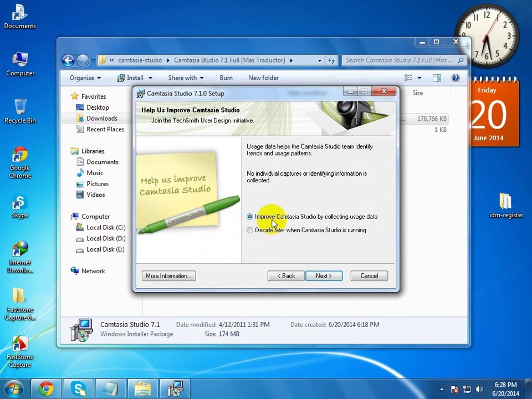Cancel the Camtasia Studio setup
Viewport: 532px width, 399px height.
pos(369,276)
